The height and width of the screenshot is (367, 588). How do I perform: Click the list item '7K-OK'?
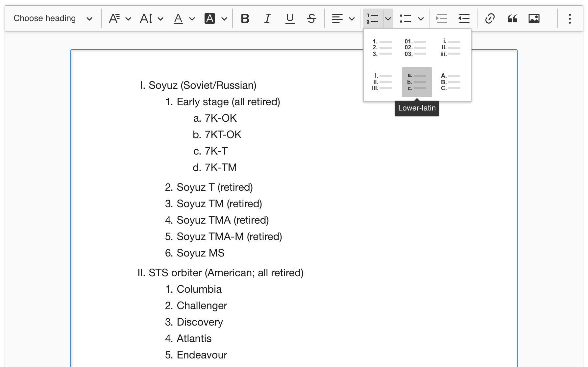(221, 118)
